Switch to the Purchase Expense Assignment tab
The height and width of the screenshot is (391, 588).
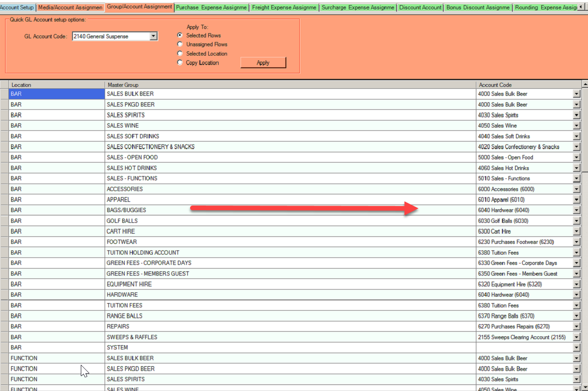click(x=211, y=7)
